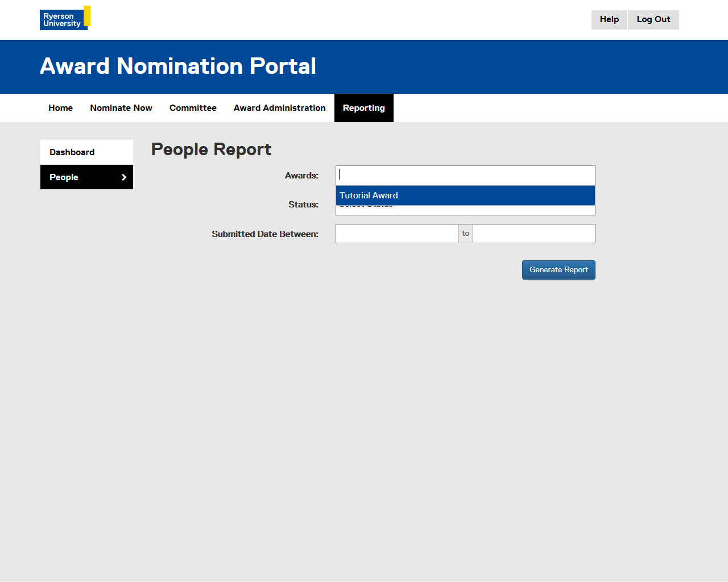The width and height of the screenshot is (728, 582).
Task: Go to the Home tab
Action: click(60, 108)
